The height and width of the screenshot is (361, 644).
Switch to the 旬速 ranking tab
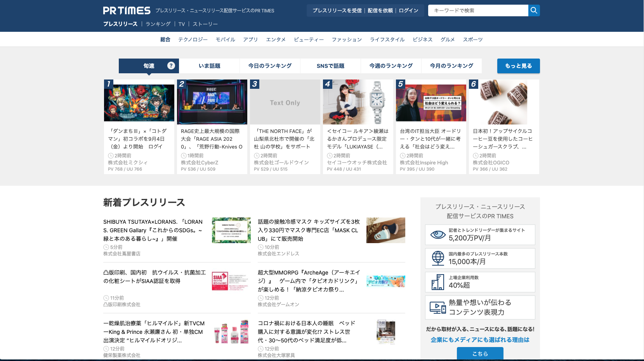149,66
